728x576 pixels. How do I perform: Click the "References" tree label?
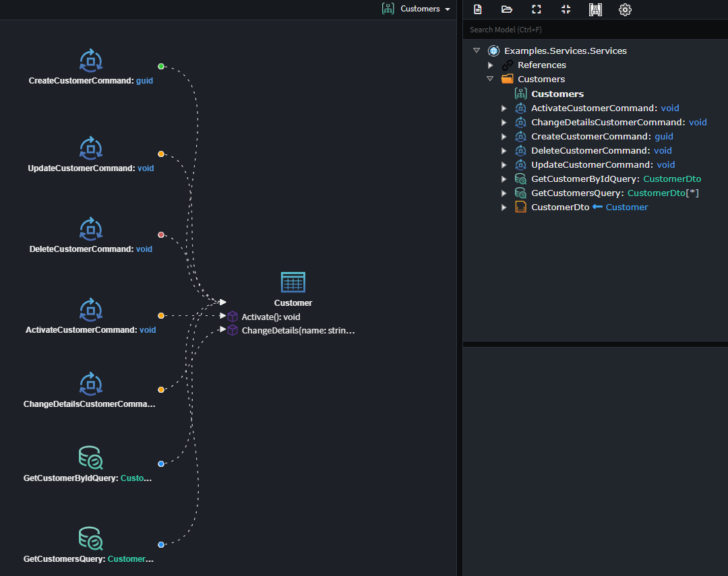click(x=542, y=65)
